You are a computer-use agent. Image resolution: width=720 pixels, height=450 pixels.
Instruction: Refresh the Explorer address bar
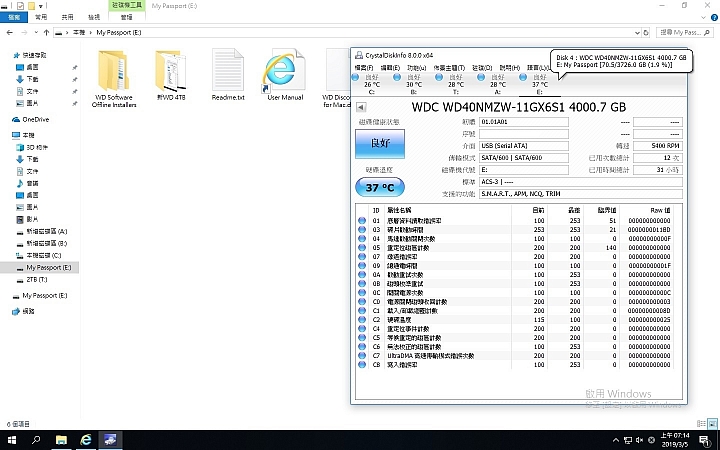646,33
